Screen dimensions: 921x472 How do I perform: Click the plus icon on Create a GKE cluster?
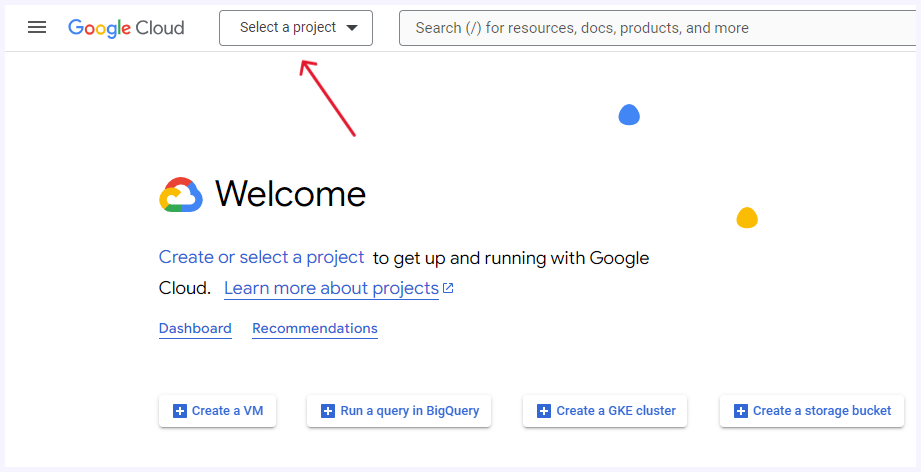pos(544,411)
